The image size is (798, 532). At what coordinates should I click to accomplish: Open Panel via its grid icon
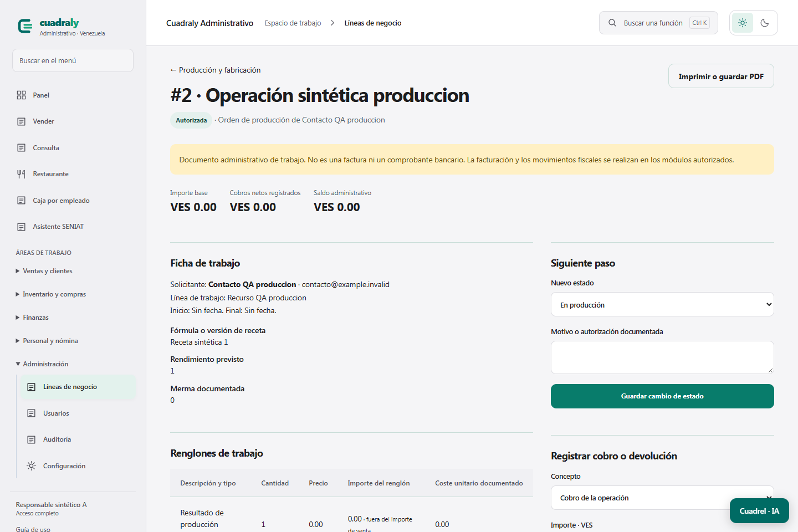tap(22, 95)
